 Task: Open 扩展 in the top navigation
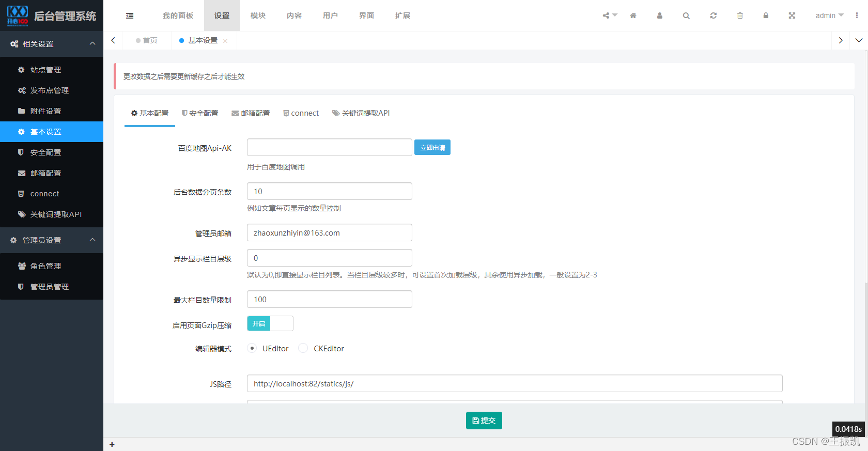tap(403, 15)
